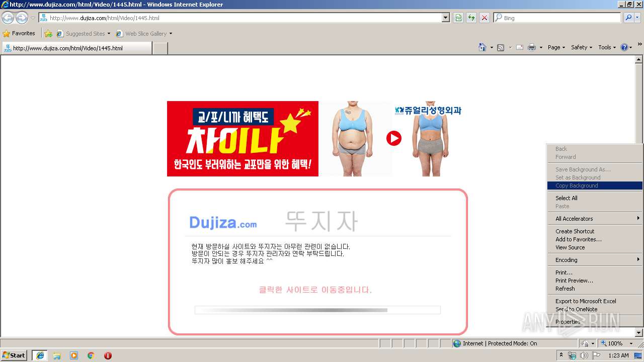Choose Export to Microsoft Excel
The image size is (644, 362).
595,301
